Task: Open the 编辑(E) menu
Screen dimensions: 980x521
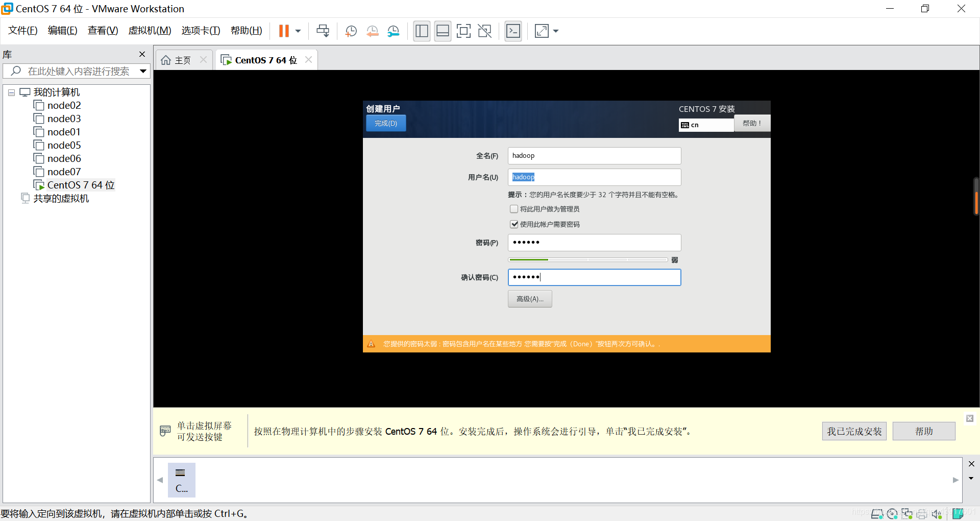Action: (x=62, y=31)
